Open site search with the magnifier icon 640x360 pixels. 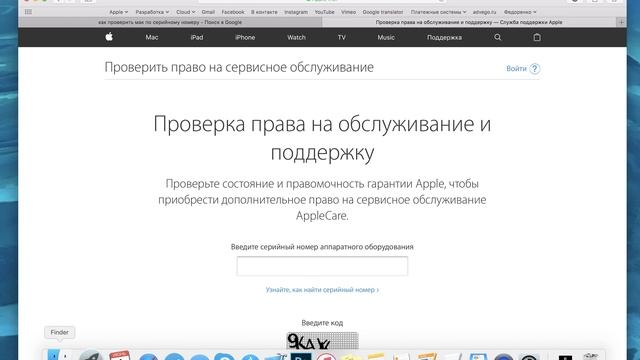coord(498,37)
